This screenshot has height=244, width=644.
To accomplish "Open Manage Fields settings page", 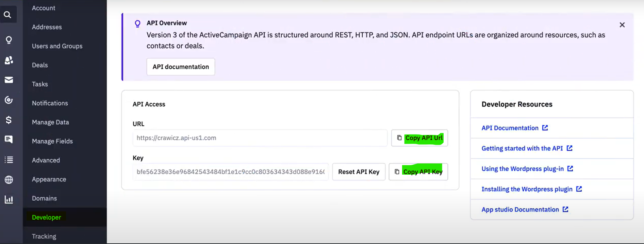I will (52, 141).
